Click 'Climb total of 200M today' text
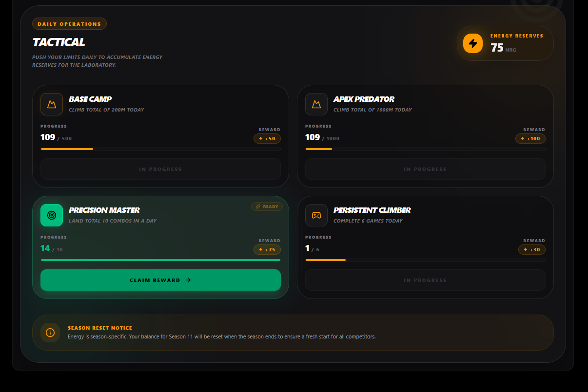 click(x=106, y=110)
